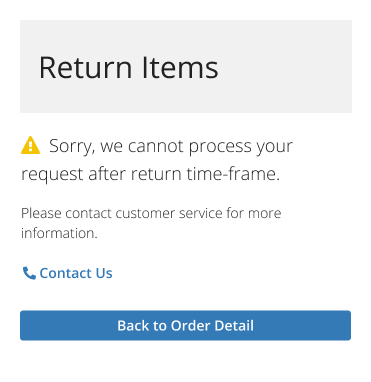Follow the Contact Us hyperlink text
The width and height of the screenshot is (371, 382).
pyautogui.click(x=76, y=273)
